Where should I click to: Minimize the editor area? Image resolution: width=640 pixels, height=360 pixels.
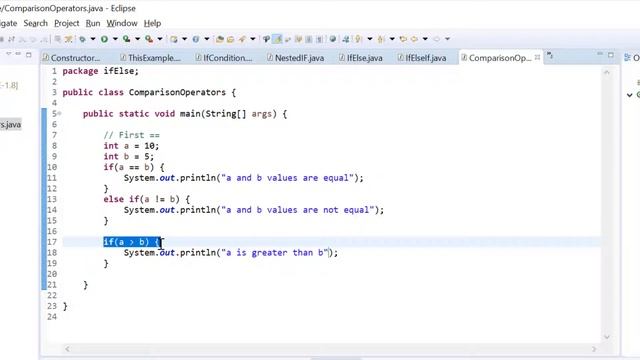600,54
